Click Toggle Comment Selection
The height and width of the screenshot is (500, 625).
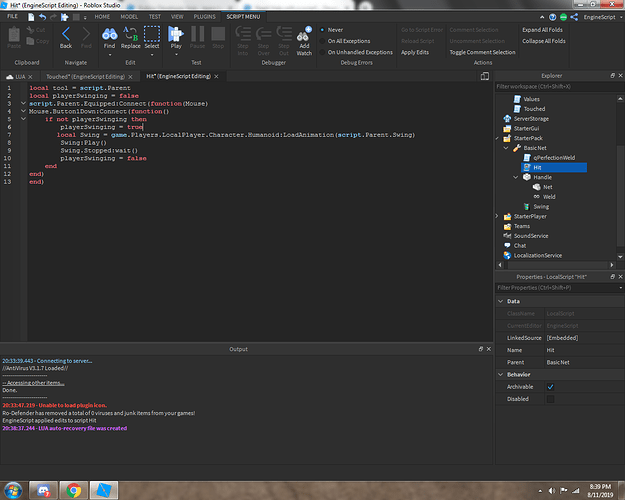coord(482,52)
